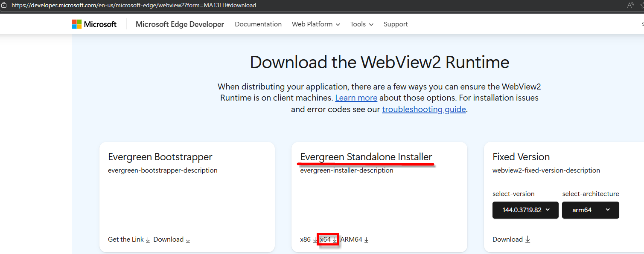Open the troubleshooting guide link
This screenshot has width=644, height=254.
tap(424, 110)
